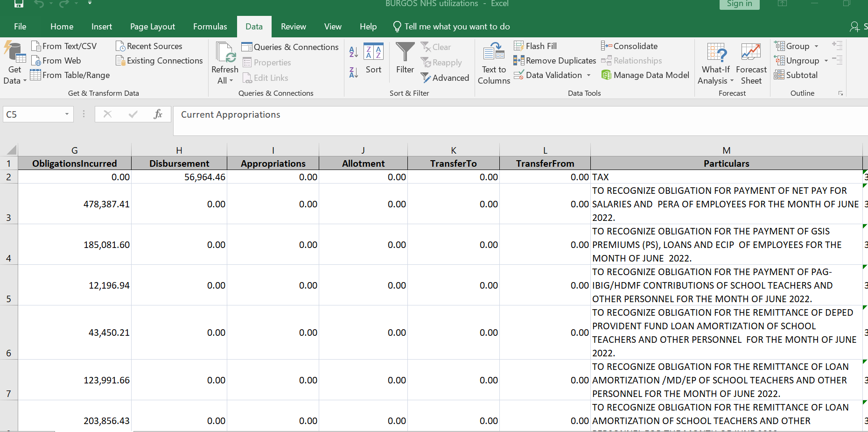Open the Help tab

pyautogui.click(x=368, y=27)
